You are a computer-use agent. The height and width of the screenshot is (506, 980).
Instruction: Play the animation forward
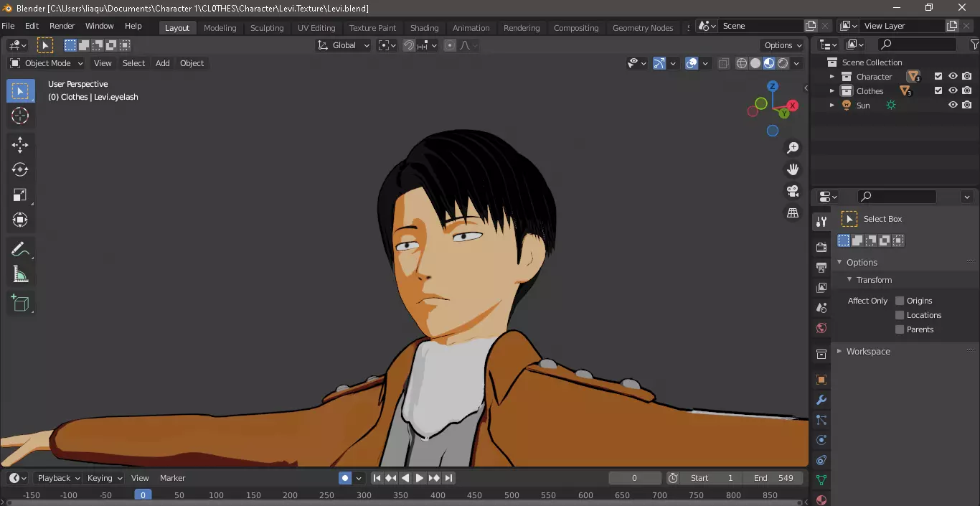tap(420, 478)
